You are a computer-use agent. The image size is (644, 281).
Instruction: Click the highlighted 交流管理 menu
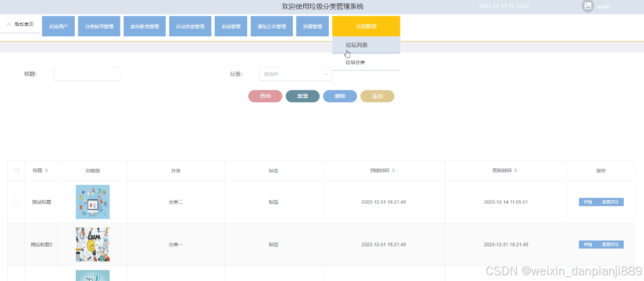coord(366,26)
